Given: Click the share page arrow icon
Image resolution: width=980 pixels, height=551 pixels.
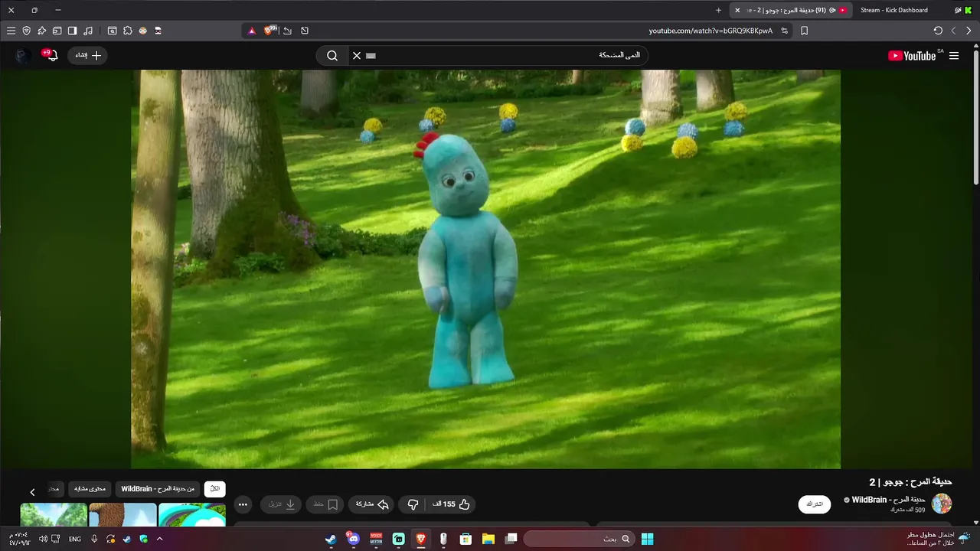Looking at the screenshot, I should pyautogui.click(x=287, y=31).
